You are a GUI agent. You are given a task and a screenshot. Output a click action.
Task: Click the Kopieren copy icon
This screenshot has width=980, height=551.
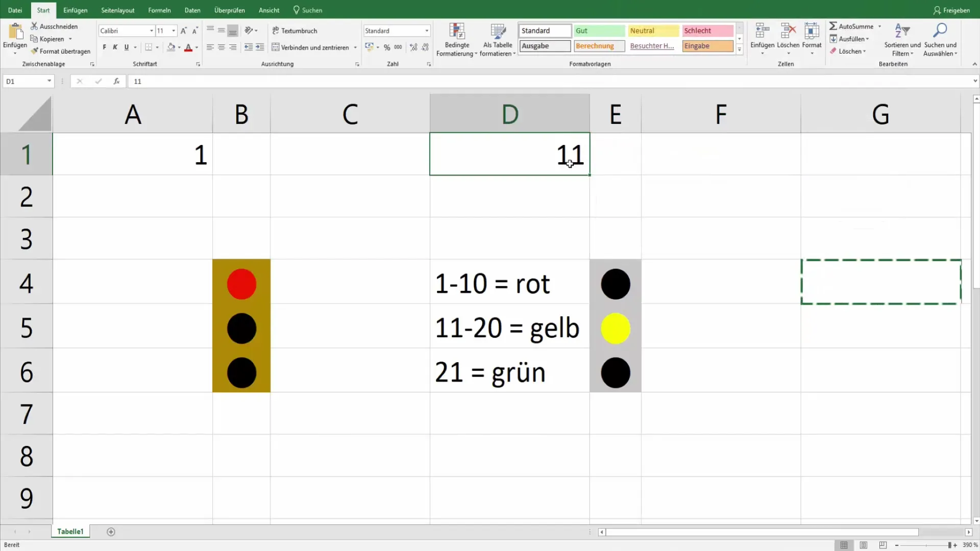pos(34,39)
